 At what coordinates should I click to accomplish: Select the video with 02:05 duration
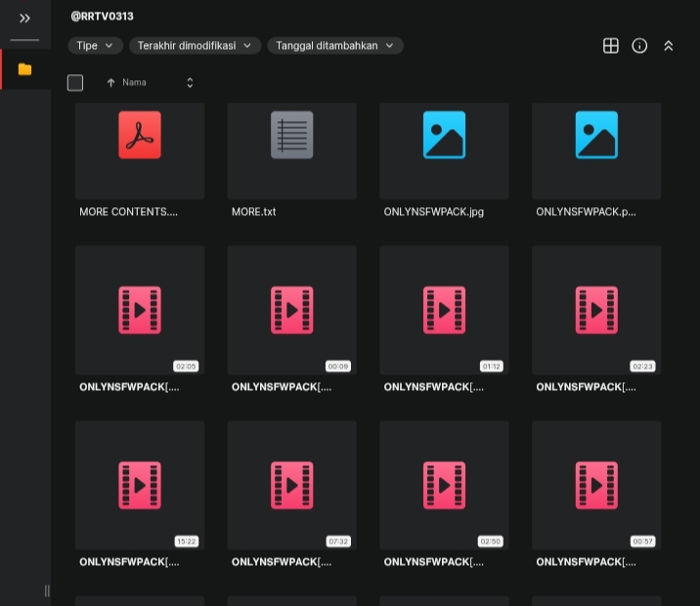140,310
